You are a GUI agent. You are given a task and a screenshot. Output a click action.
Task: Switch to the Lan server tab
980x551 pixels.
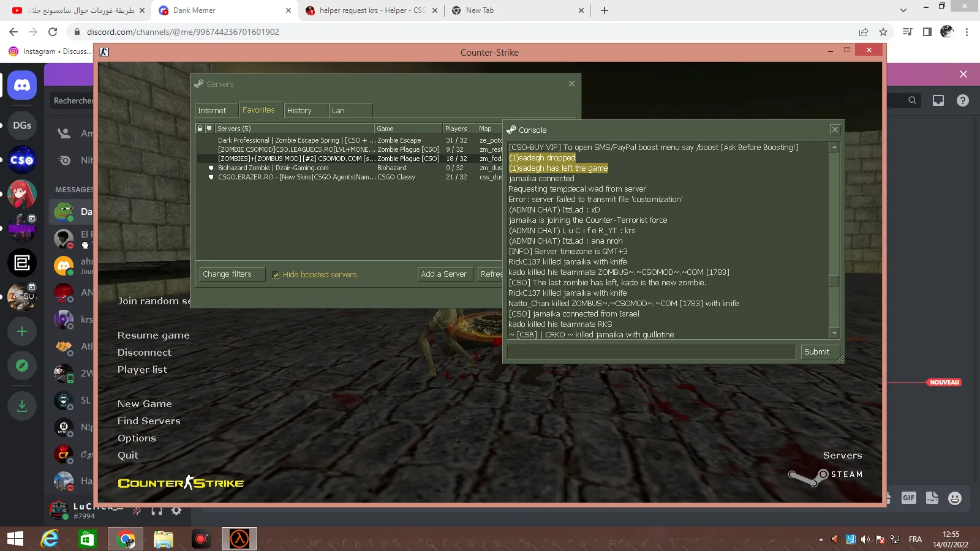tap(350, 110)
